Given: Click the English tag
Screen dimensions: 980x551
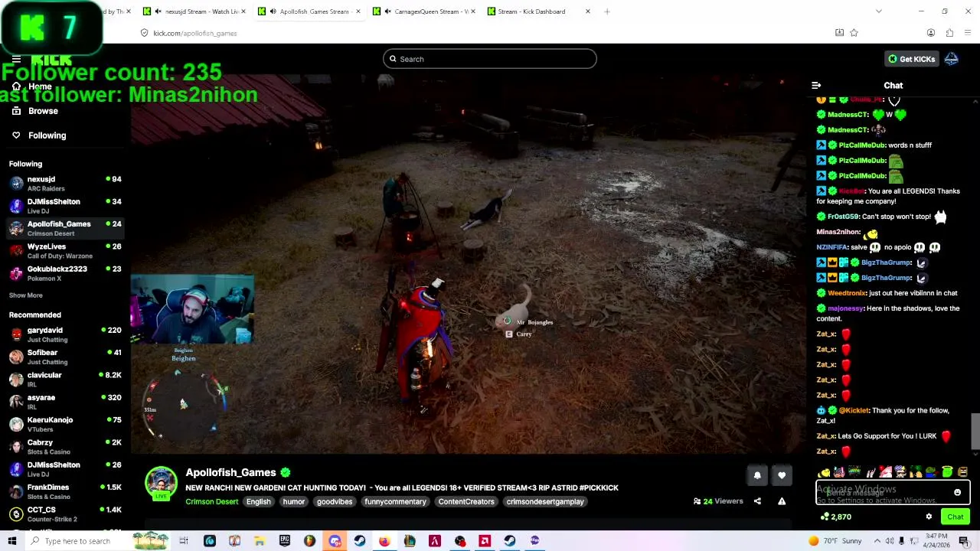Looking at the screenshot, I should [x=258, y=502].
